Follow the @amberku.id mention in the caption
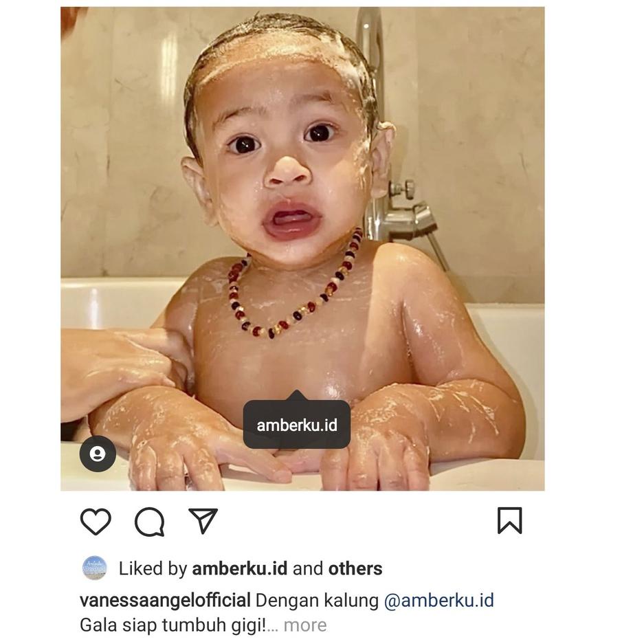The width and height of the screenshot is (644, 644). point(439,601)
